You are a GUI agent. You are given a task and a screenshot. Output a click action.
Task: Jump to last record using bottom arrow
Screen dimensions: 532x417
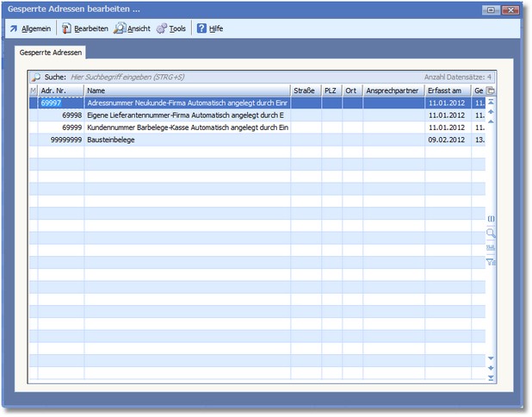tap(491, 378)
